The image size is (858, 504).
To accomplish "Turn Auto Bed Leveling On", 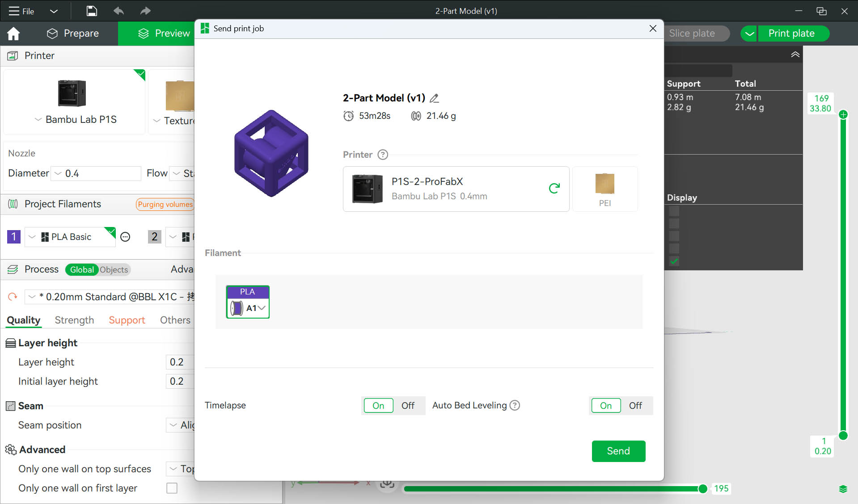I will (606, 406).
